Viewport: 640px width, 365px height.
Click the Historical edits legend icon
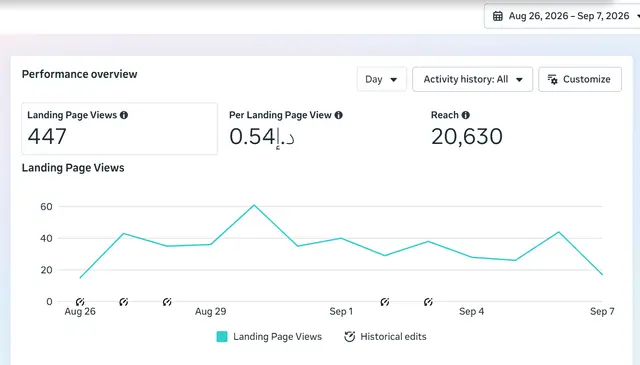349,336
